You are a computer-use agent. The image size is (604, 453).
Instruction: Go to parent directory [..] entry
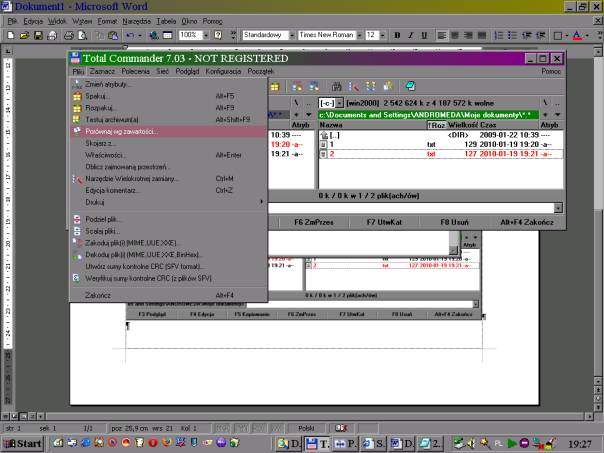[x=441, y=135]
